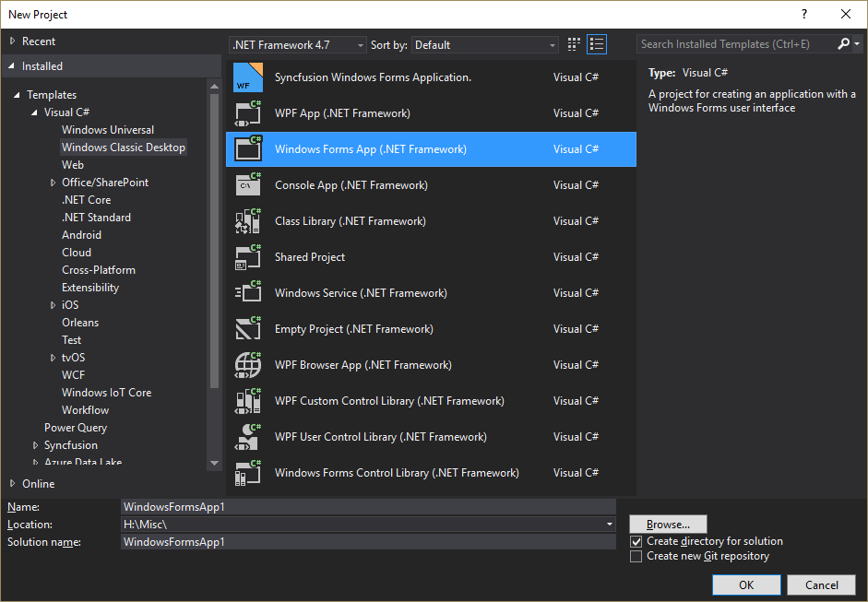
Task: Open the search options dropdown arrow
Action: tap(857, 43)
